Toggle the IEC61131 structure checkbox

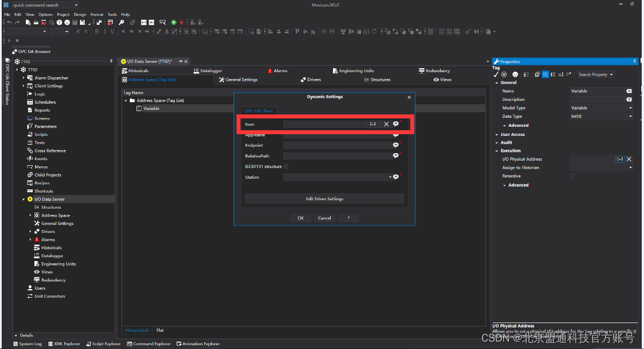[286, 166]
